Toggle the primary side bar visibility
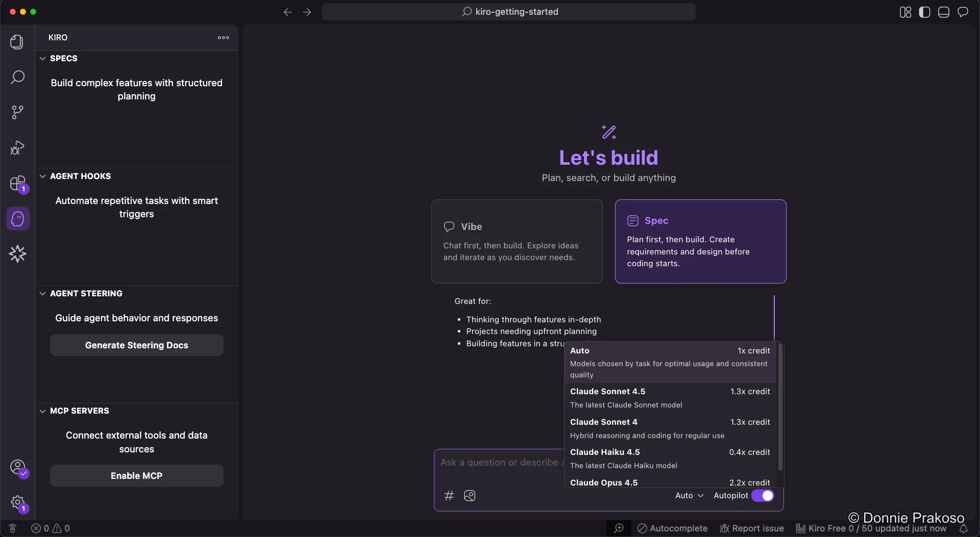This screenshot has width=980, height=537. coord(924,12)
